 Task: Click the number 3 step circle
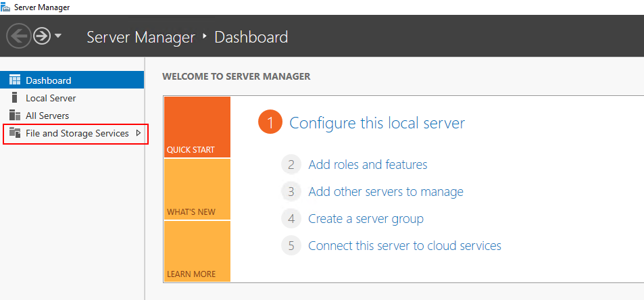click(291, 192)
